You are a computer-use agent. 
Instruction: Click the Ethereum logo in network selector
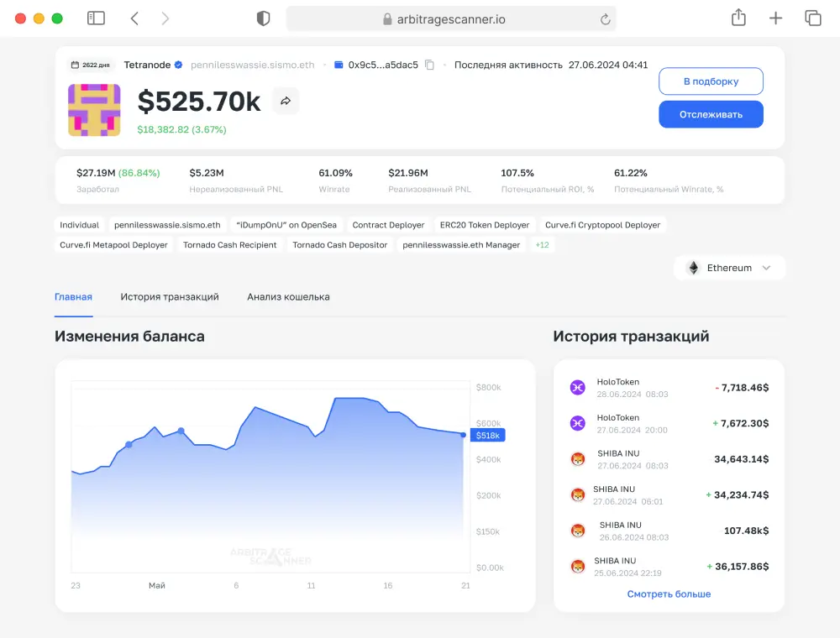(693, 268)
